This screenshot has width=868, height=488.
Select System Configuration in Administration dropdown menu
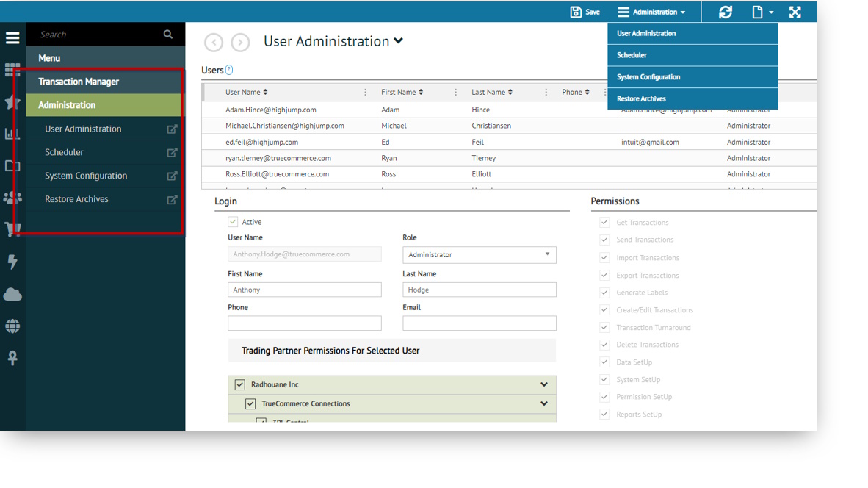pos(648,77)
